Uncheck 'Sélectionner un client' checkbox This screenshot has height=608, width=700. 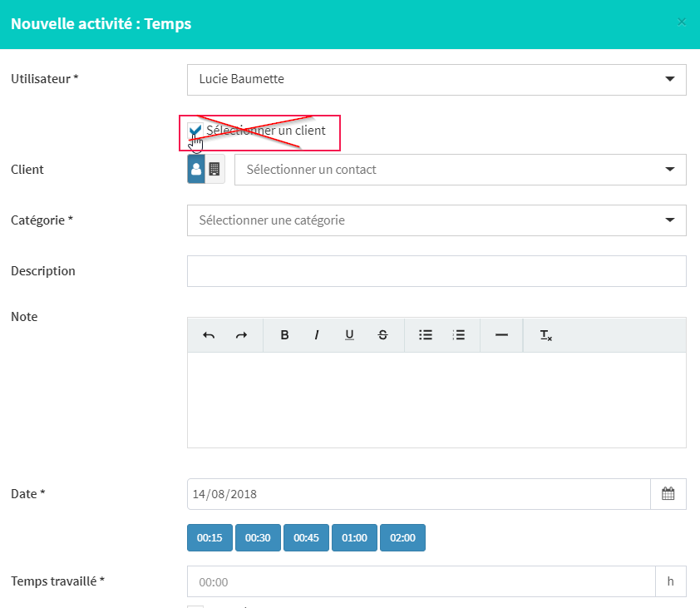point(195,131)
